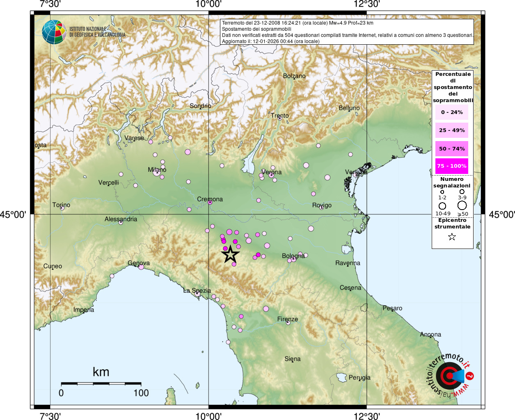Click the epicenter star on the map
The image size is (515, 420).
click(x=231, y=254)
